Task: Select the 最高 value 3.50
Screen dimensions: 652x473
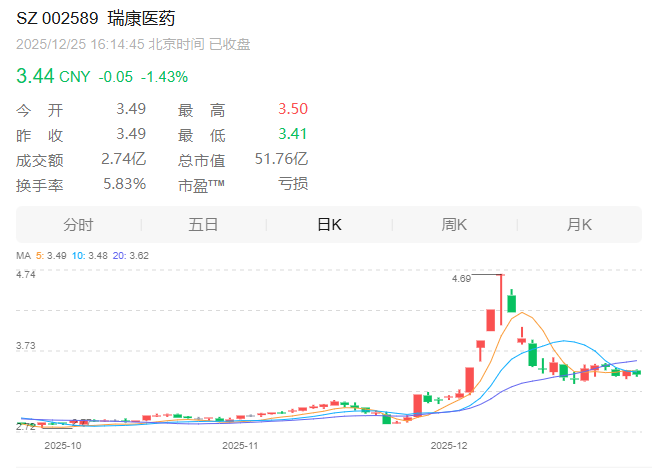Action: (x=292, y=108)
